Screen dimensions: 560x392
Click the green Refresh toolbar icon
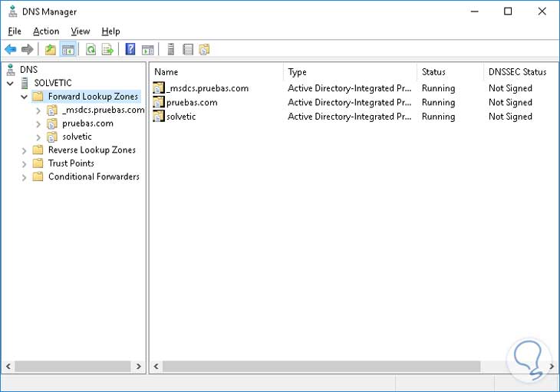(x=91, y=49)
